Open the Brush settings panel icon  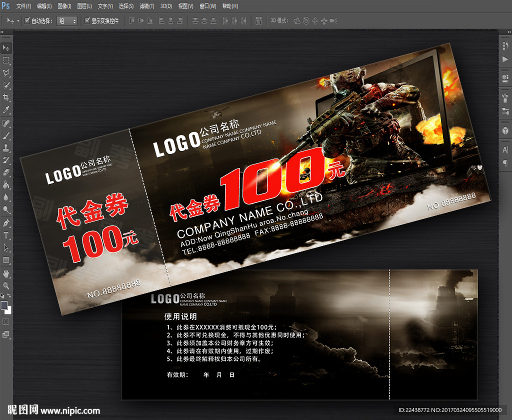click(505, 97)
